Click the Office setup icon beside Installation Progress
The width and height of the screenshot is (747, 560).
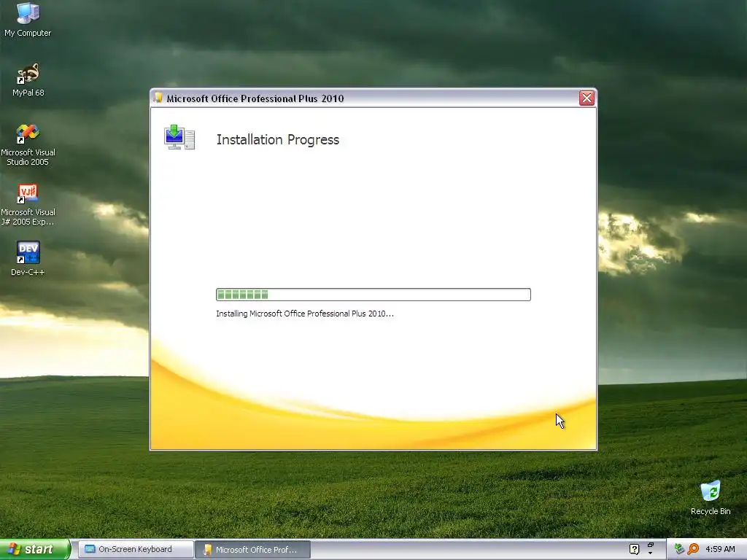(x=179, y=137)
